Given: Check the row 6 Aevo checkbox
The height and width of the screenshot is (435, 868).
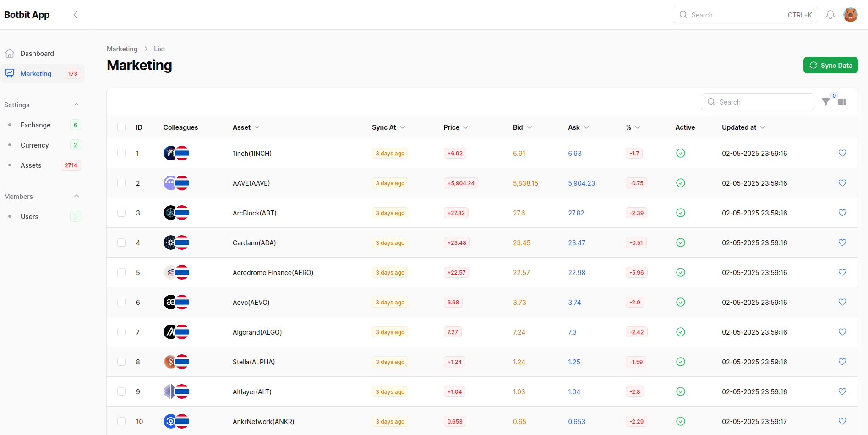Looking at the screenshot, I should [x=121, y=302].
